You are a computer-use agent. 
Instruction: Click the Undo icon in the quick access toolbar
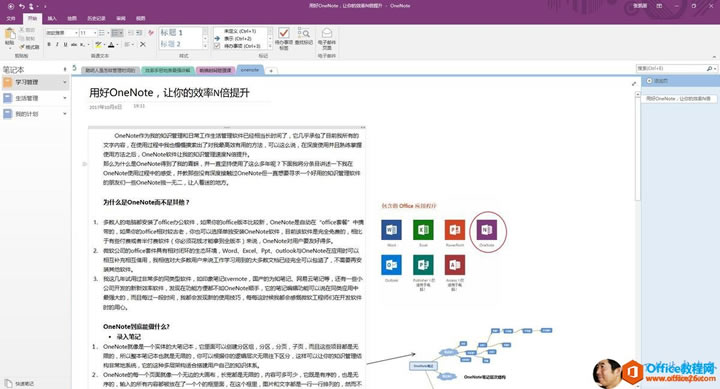tap(22, 6)
